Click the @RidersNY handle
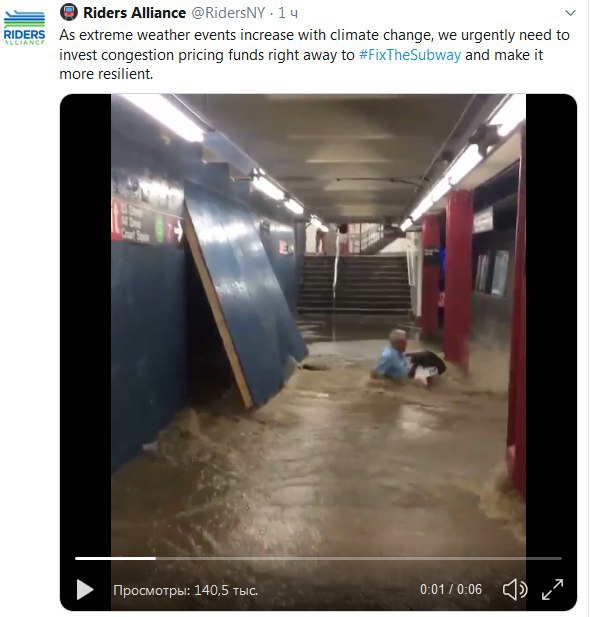Viewport: 592px width, 617px height. (228, 13)
